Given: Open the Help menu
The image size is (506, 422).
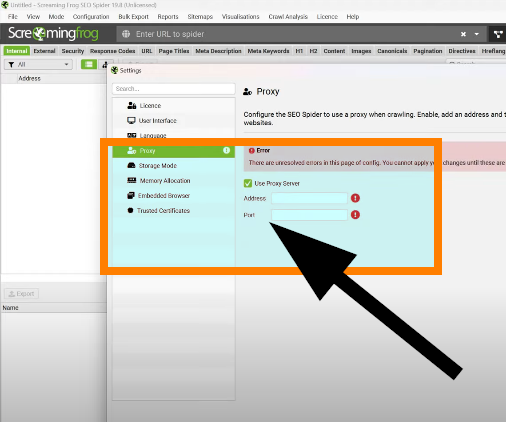Looking at the screenshot, I should [353, 16].
